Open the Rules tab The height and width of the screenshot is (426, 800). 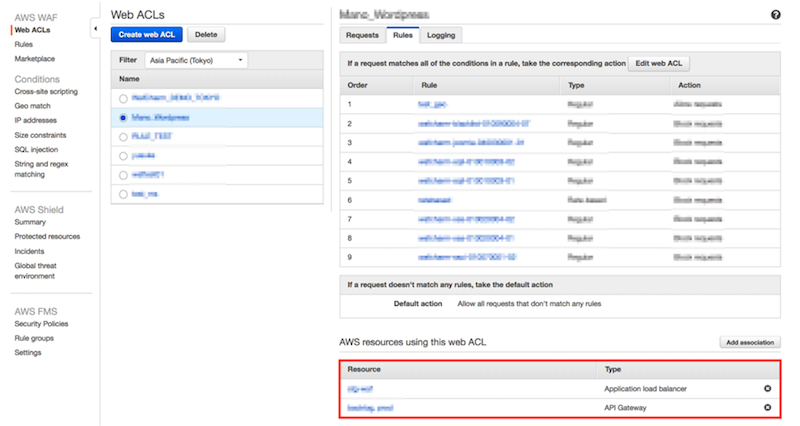pyautogui.click(x=402, y=35)
